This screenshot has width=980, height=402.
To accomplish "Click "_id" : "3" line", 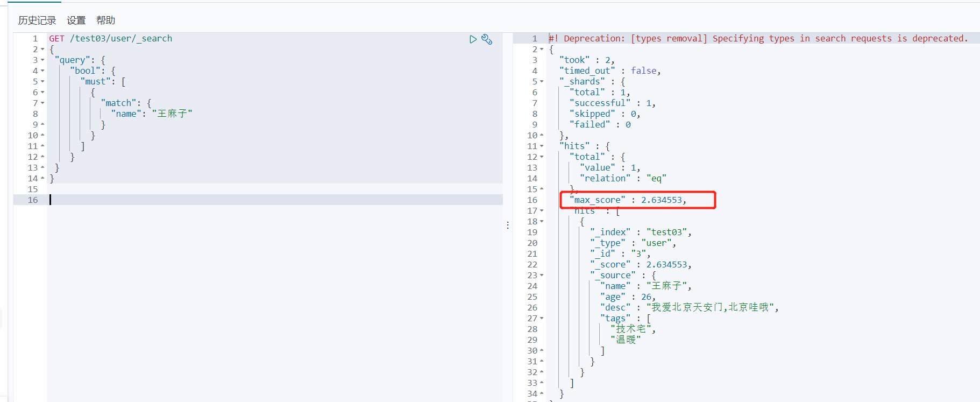I will coord(620,253).
